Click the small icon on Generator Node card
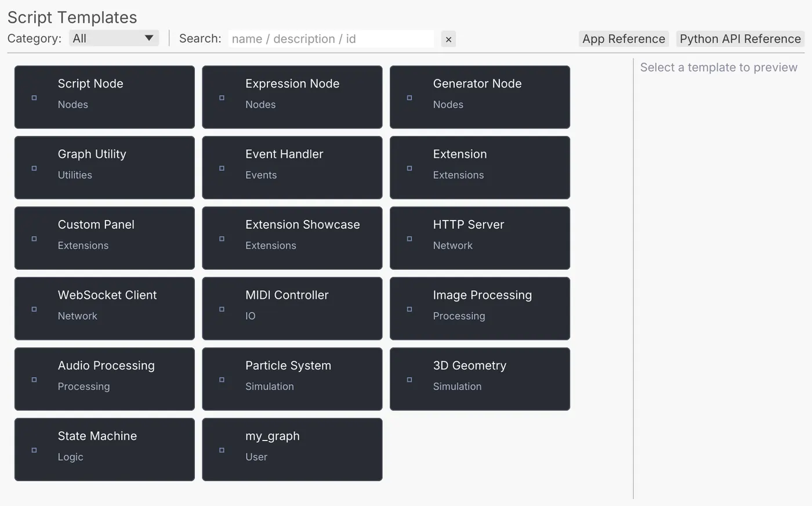Image resolution: width=812 pixels, height=506 pixels. 409,97
